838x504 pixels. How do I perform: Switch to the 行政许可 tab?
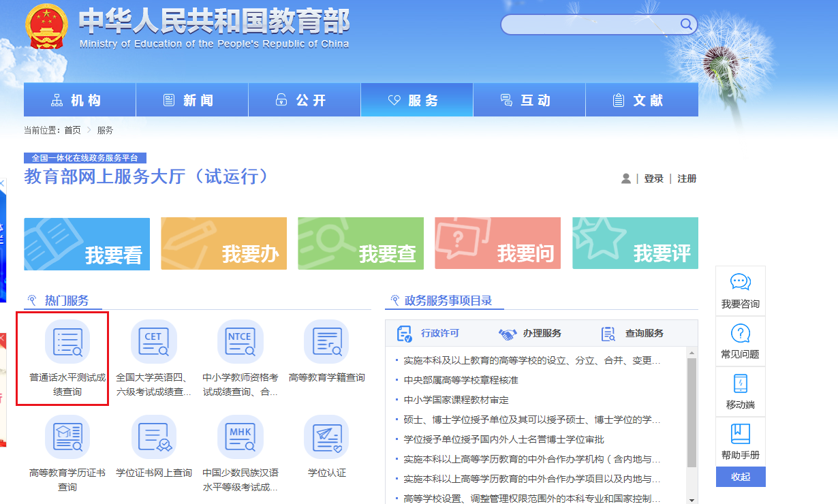coord(439,334)
